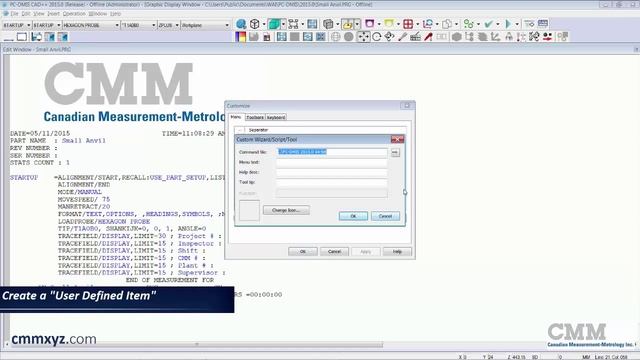Click the blue globe zoom icon in toolbar
640x360 pixels.
coord(241,24)
